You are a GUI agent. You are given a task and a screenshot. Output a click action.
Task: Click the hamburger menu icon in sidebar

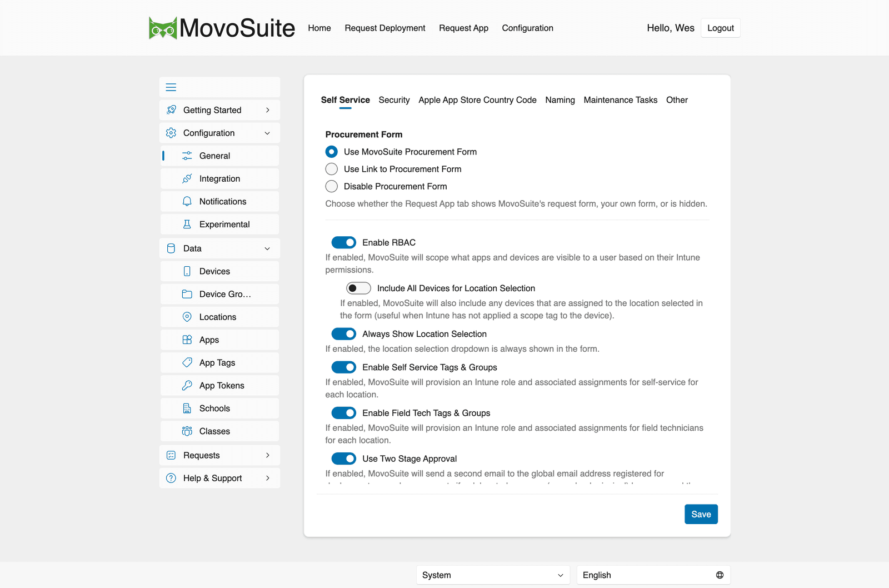tap(171, 87)
